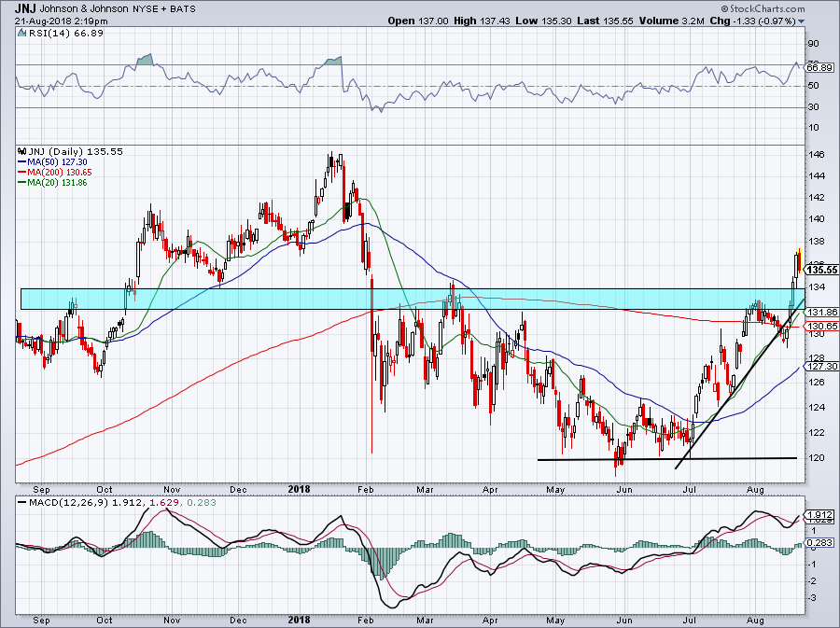
Task: Click the RSI 90 level label
Action: tap(813, 44)
